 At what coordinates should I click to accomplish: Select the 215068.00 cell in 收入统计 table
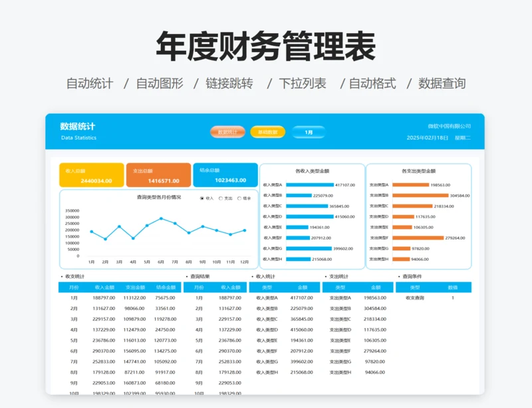(302, 372)
